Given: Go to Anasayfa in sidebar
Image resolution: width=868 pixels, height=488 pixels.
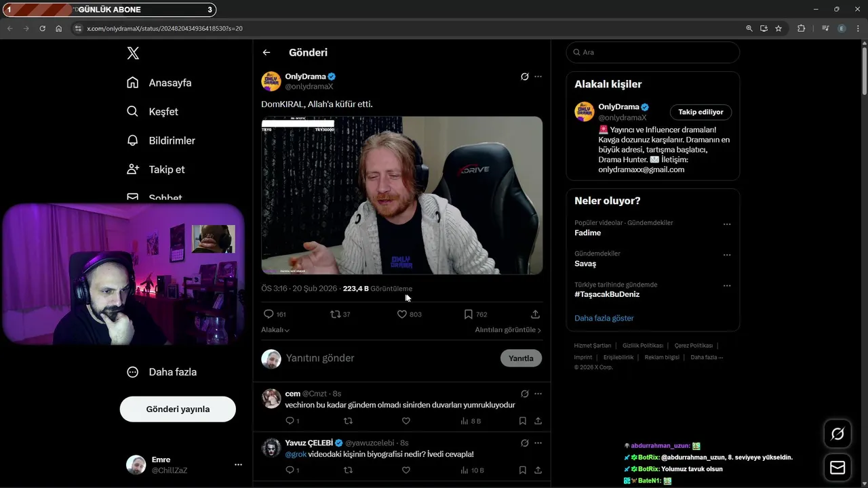Looking at the screenshot, I should click(x=159, y=83).
